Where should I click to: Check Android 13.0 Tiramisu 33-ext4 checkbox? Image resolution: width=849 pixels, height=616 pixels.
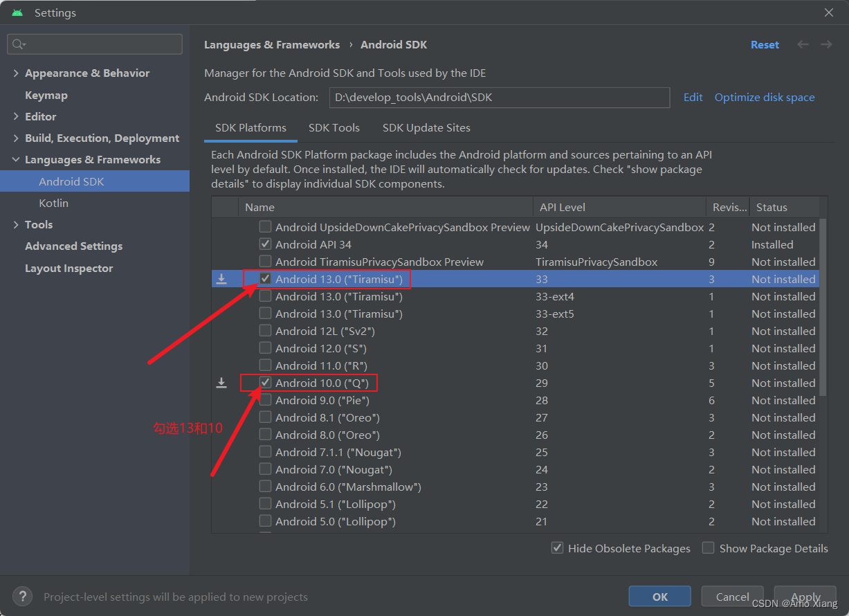265,296
